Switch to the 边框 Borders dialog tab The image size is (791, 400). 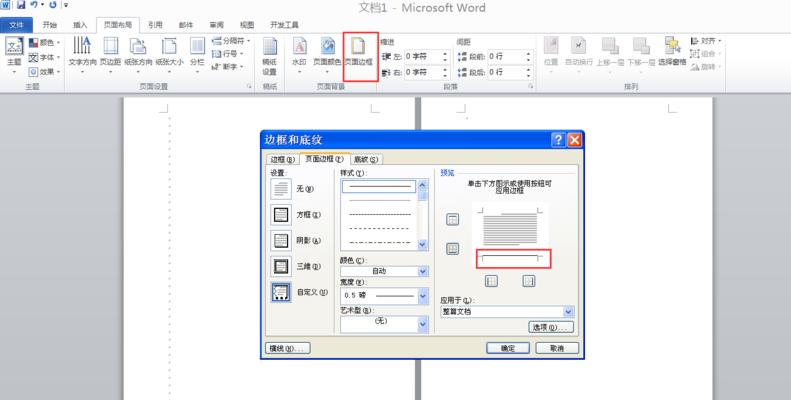[x=282, y=159]
